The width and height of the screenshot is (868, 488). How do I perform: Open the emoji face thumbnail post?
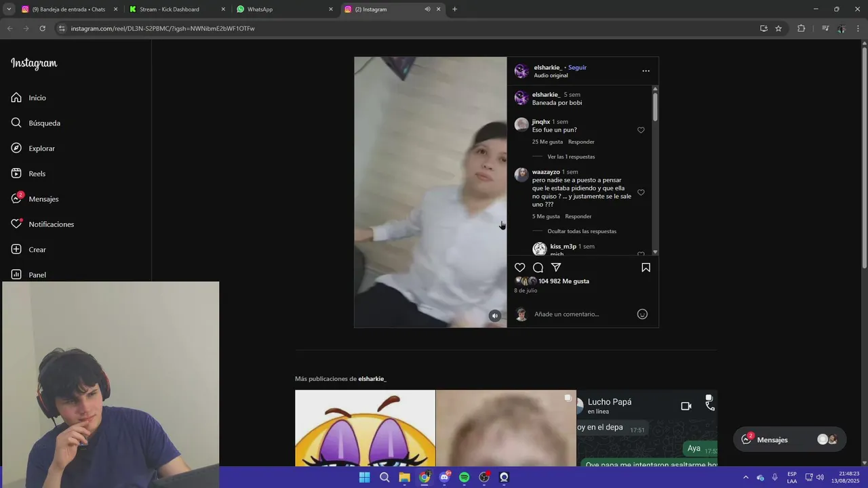point(365,428)
